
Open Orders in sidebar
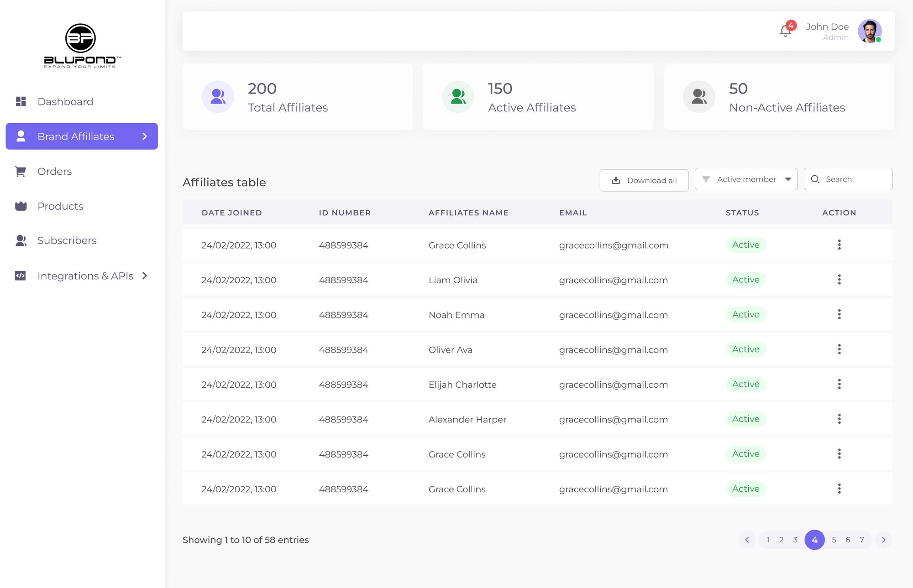[54, 172]
